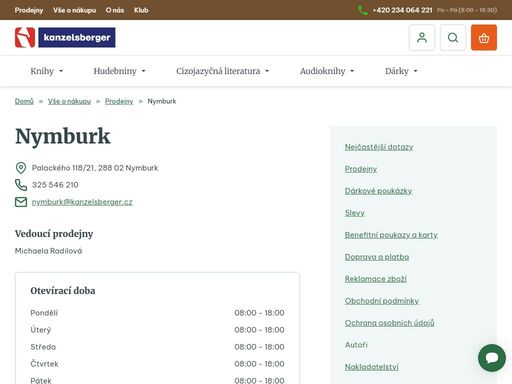Click the Středa row label
Viewport: 512px width, 384px height.
pyautogui.click(x=43, y=347)
